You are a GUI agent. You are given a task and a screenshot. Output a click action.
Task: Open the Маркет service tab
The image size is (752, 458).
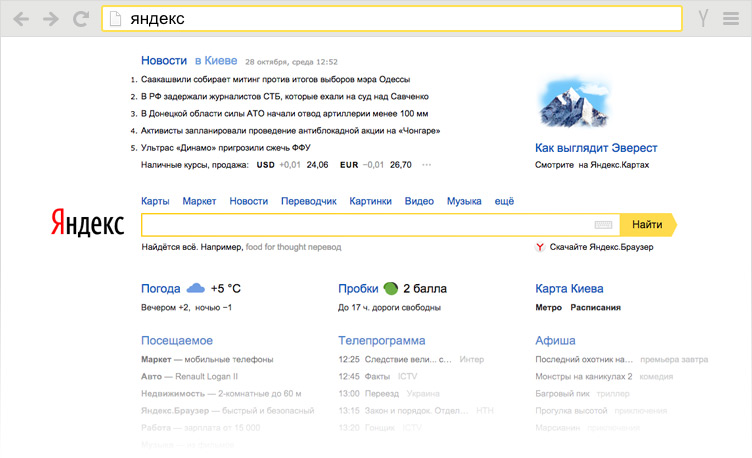point(199,201)
